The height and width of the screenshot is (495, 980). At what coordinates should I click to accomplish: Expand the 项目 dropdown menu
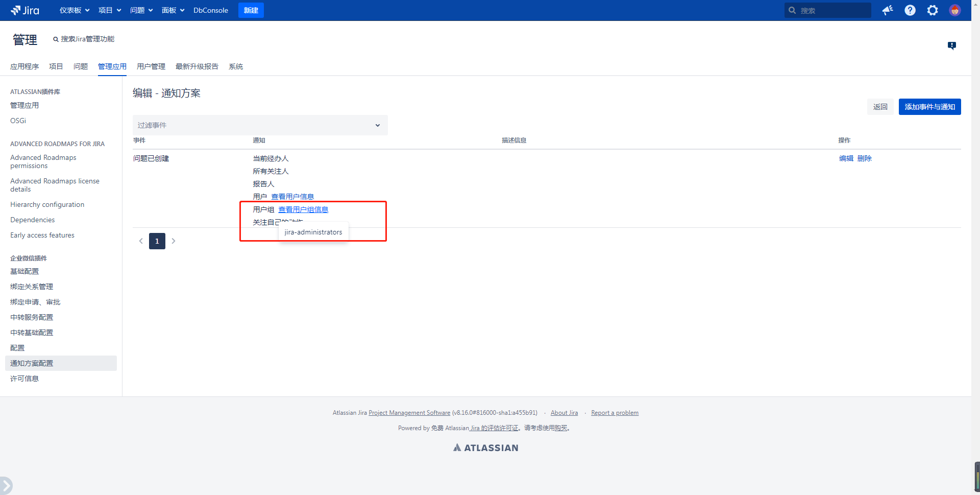(x=110, y=10)
